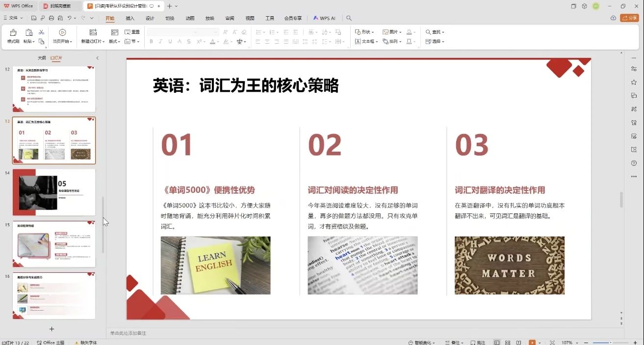Screen dimensions: 644x345
Task: Click the Undo arrow icon
Action: click(70, 18)
